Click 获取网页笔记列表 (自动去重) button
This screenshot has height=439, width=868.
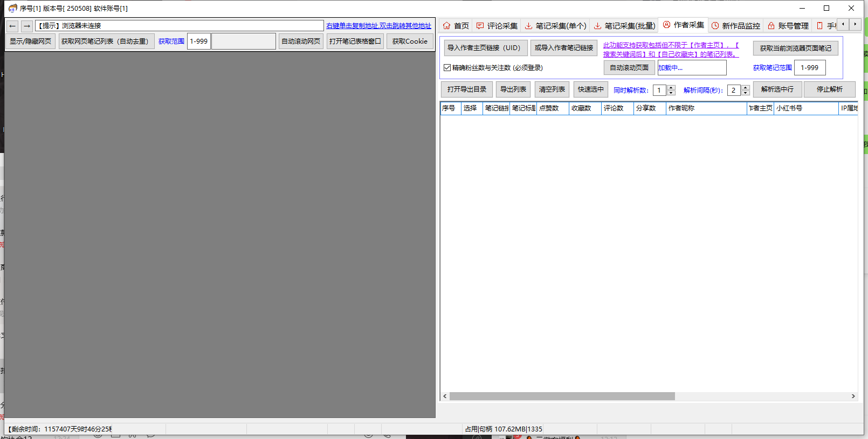pyautogui.click(x=106, y=41)
